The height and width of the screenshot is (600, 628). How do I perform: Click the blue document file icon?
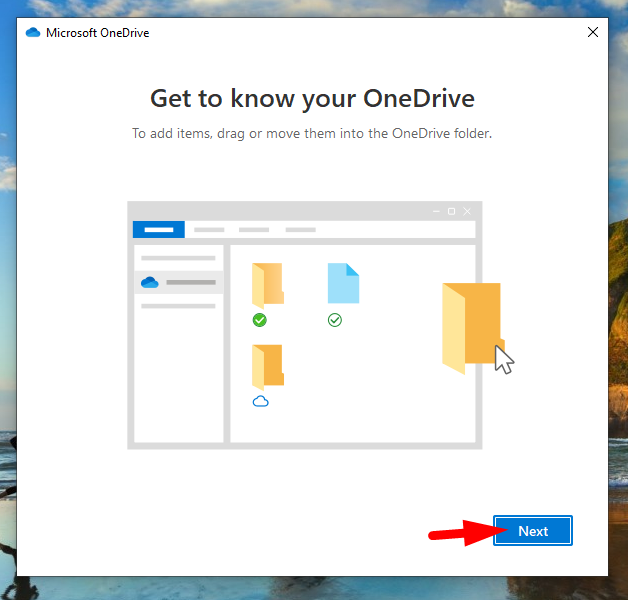pos(343,283)
